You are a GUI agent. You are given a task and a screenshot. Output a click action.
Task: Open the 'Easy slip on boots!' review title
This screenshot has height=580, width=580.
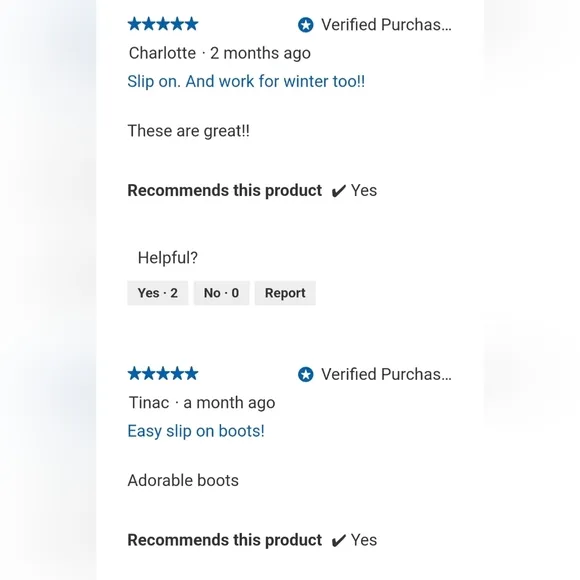[x=196, y=431]
